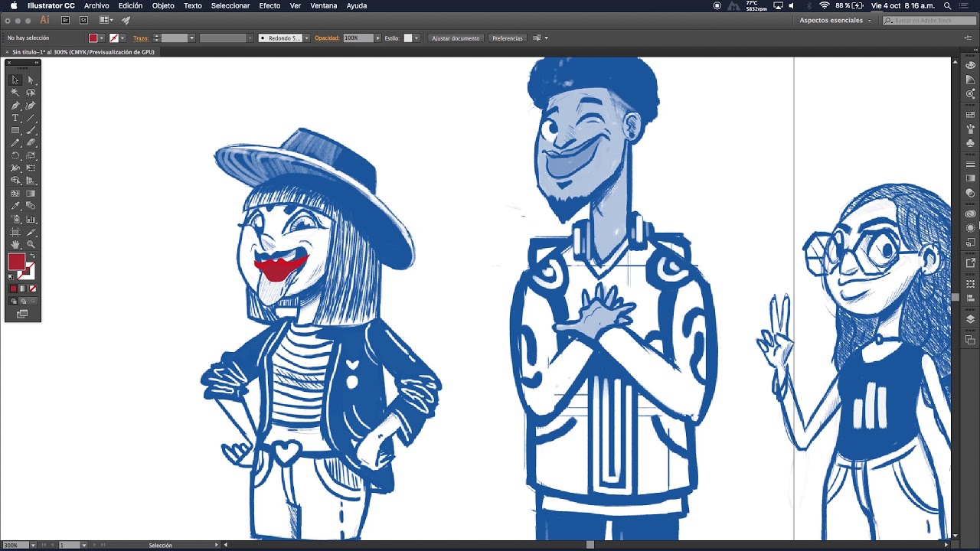Enable Draw Behind mode
Viewport: 980px width, 551px height.
[x=22, y=301]
